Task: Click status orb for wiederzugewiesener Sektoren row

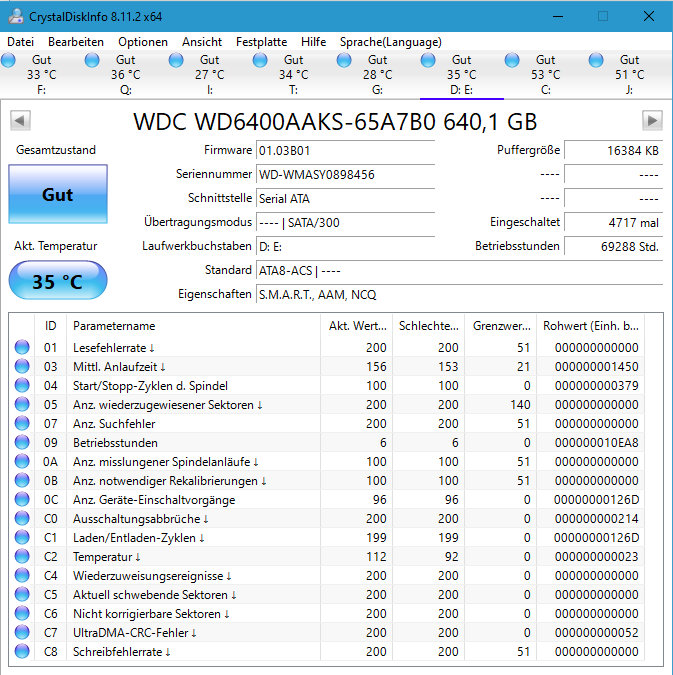Action: [x=22, y=404]
